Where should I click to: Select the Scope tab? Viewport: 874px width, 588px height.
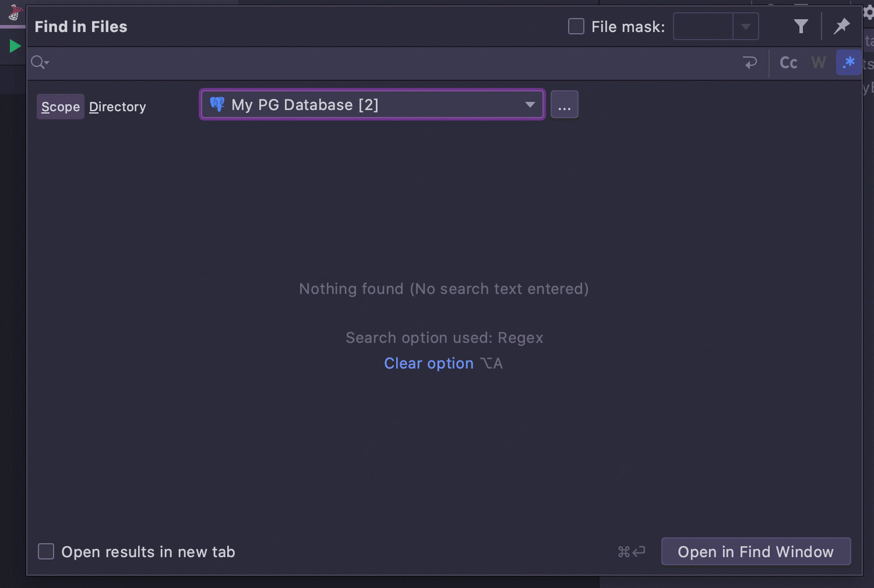pyautogui.click(x=61, y=107)
